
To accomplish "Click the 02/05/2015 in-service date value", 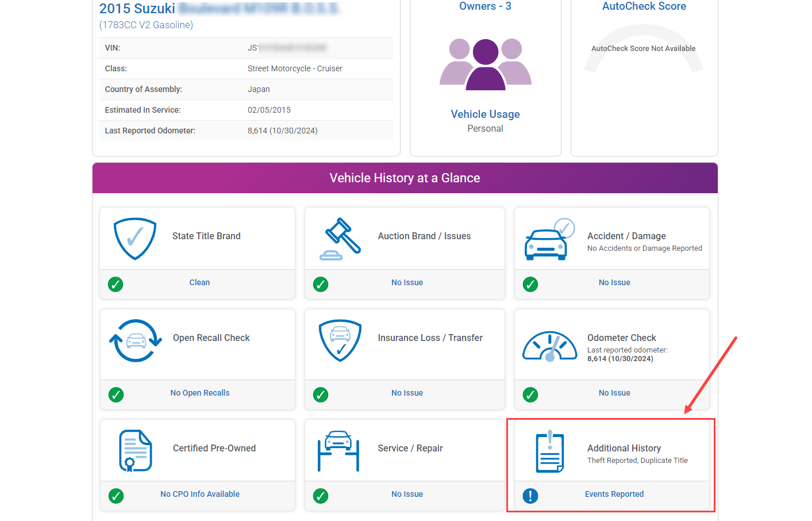I will point(269,110).
